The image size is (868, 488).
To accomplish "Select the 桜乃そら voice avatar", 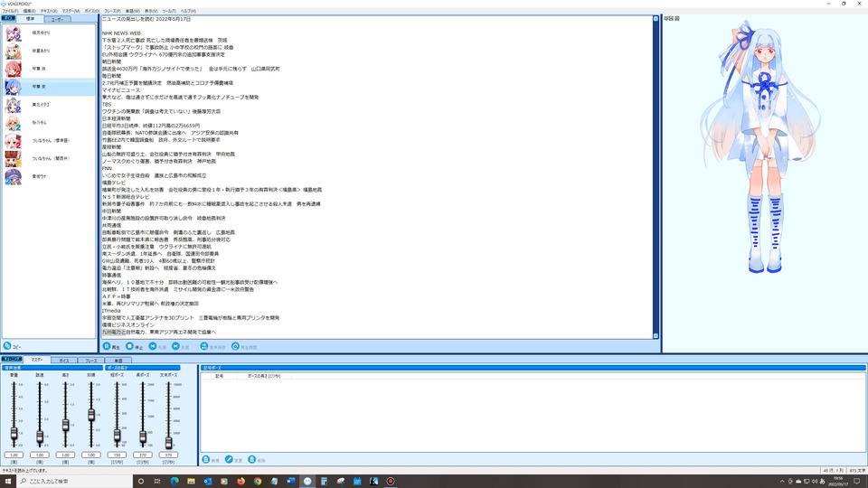I will pos(14,123).
